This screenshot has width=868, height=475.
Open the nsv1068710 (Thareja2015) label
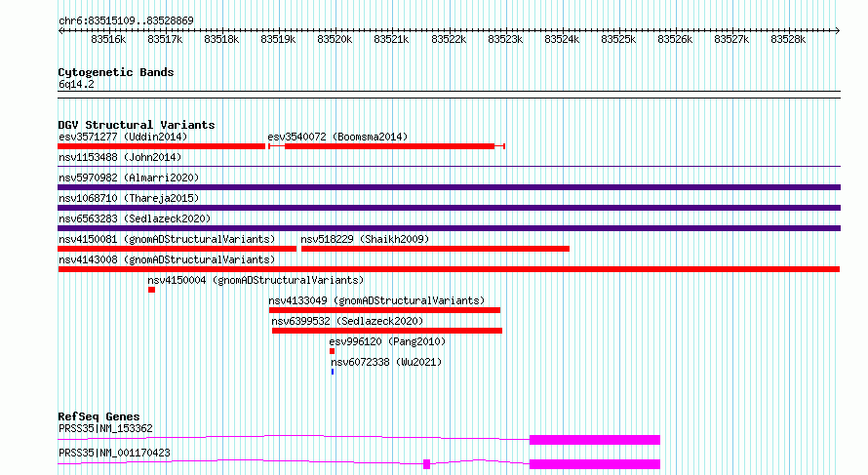pos(129,198)
